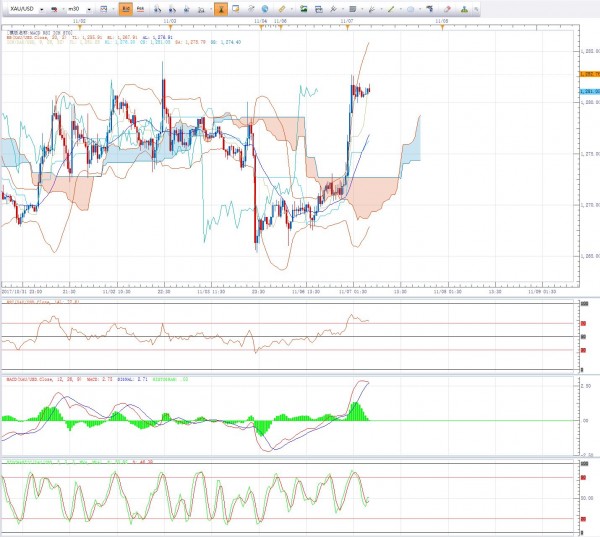Viewport: 600px width, 537px height.
Task: Toggle the Bid price display button
Action: (x=125, y=8)
